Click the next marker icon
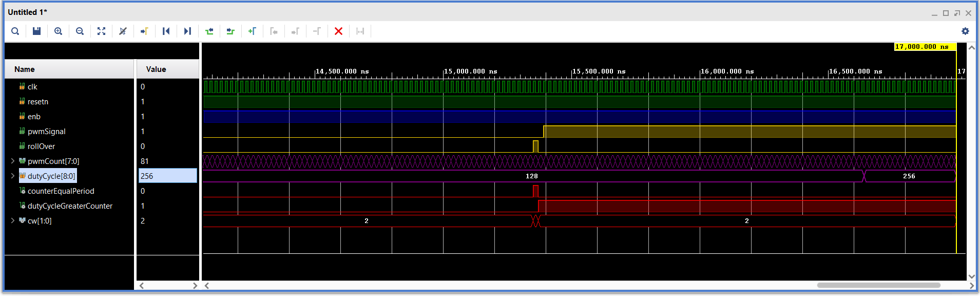This screenshot has height=296, width=980. coord(295,31)
